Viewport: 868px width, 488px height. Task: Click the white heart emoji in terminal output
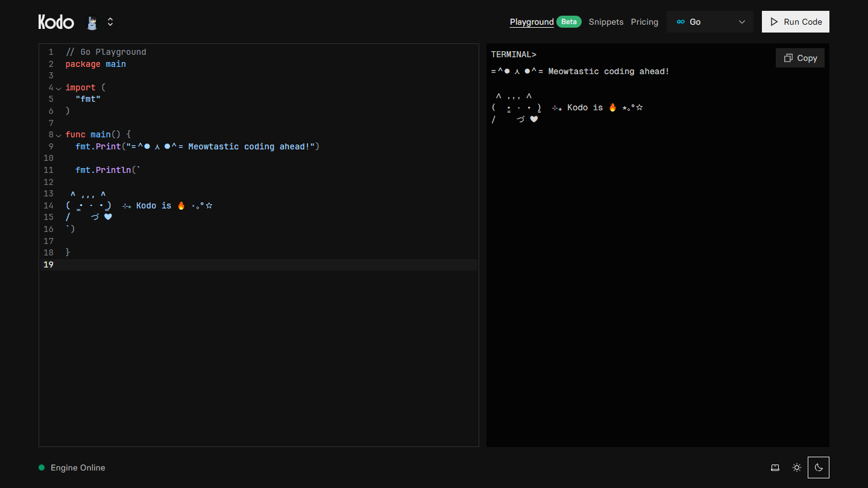click(533, 119)
